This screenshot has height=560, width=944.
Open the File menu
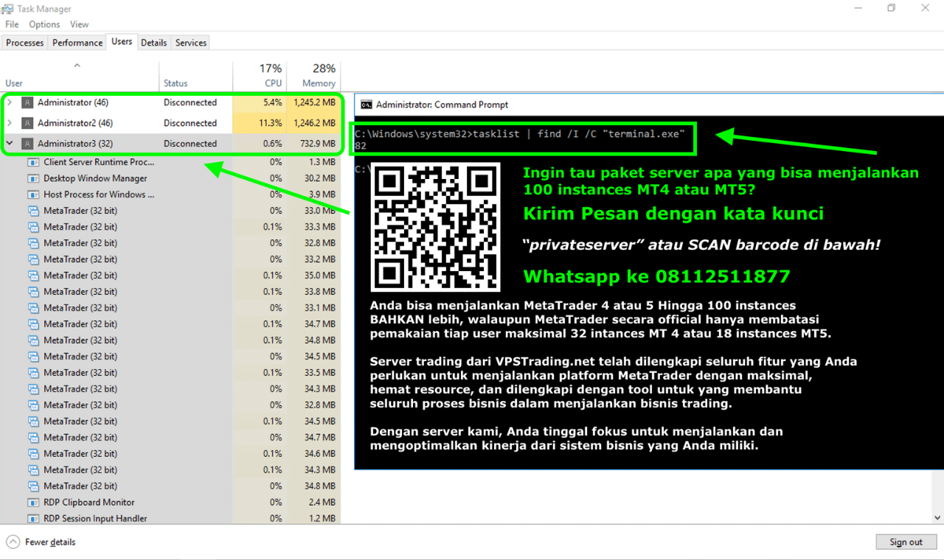[x=12, y=24]
